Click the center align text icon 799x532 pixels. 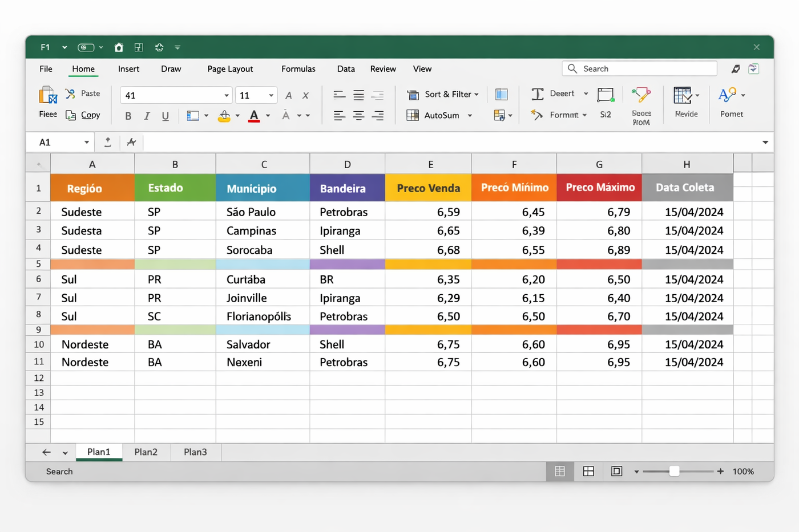[x=358, y=116]
